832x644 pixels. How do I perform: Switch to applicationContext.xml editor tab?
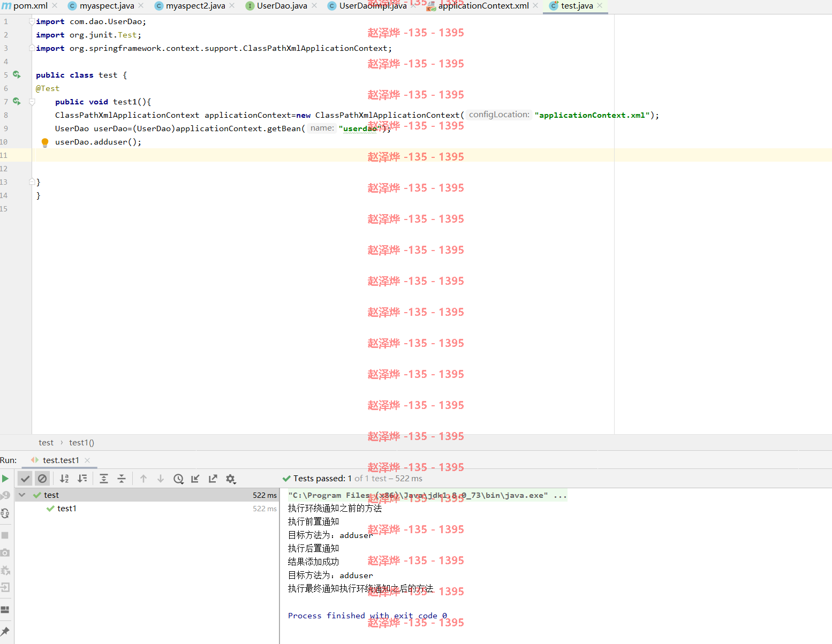(x=483, y=6)
